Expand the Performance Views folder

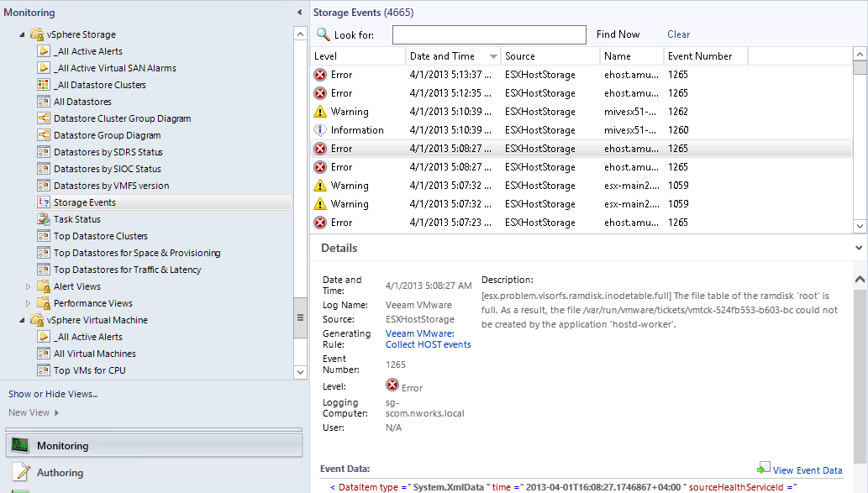pyautogui.click(x=28, y=303)
